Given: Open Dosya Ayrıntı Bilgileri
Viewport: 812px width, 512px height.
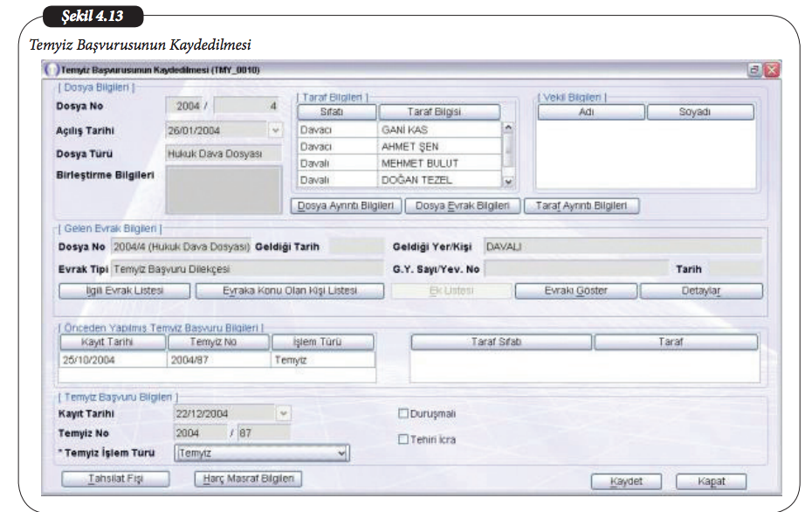Looking at the screenshot, I should point(346,206).
